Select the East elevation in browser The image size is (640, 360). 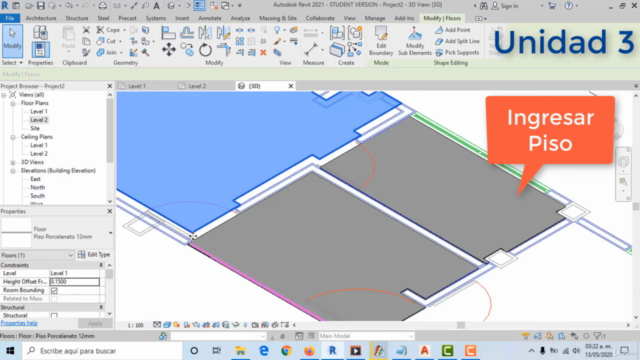coord(36,179)
